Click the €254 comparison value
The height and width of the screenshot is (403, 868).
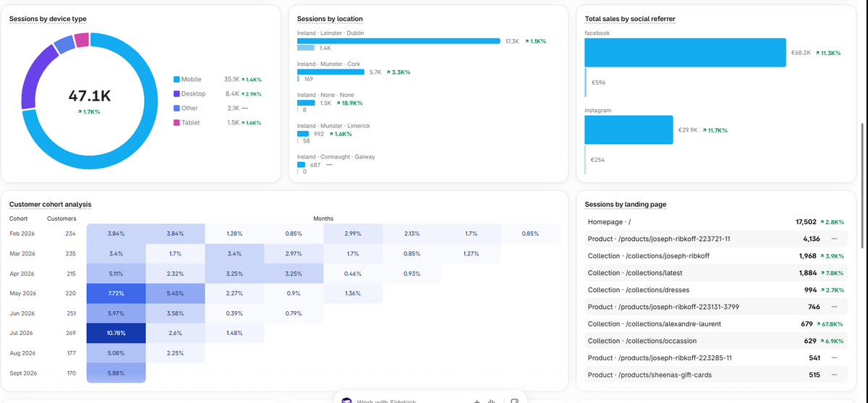pyautogui.click(x=597, y=160)
